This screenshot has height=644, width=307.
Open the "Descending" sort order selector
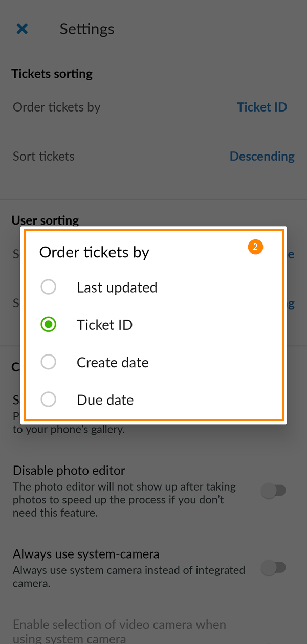pyautogui.click(x=262, y=156)
